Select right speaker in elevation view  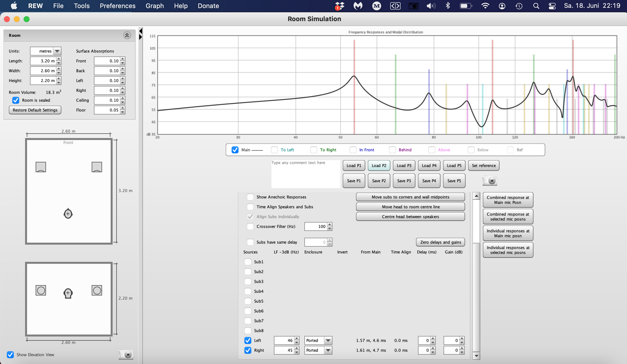click(97, 290)
